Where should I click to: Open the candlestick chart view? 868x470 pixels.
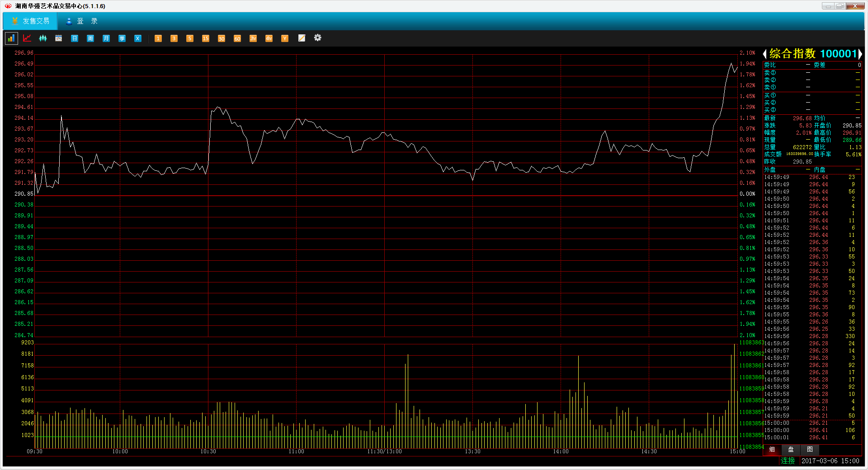[43, 38]
